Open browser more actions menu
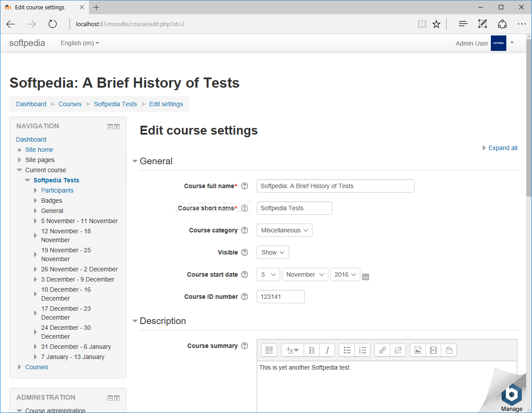Viewport: 532px width, 413px height. point(521,24)
